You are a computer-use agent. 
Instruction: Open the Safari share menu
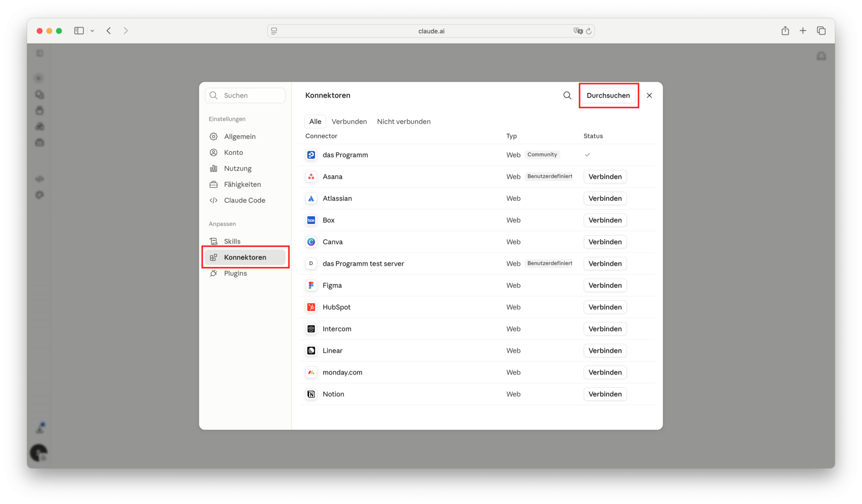(x=785, y=31)
